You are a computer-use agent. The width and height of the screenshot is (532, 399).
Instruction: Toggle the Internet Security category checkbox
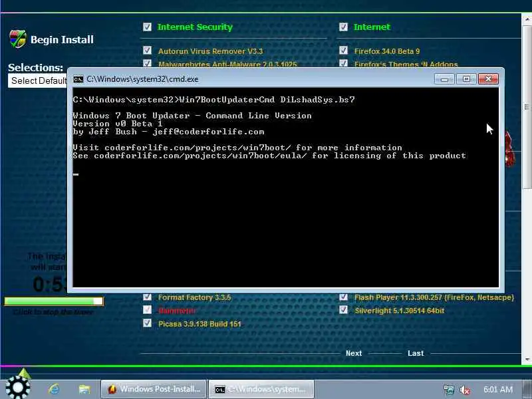(147, 27)
